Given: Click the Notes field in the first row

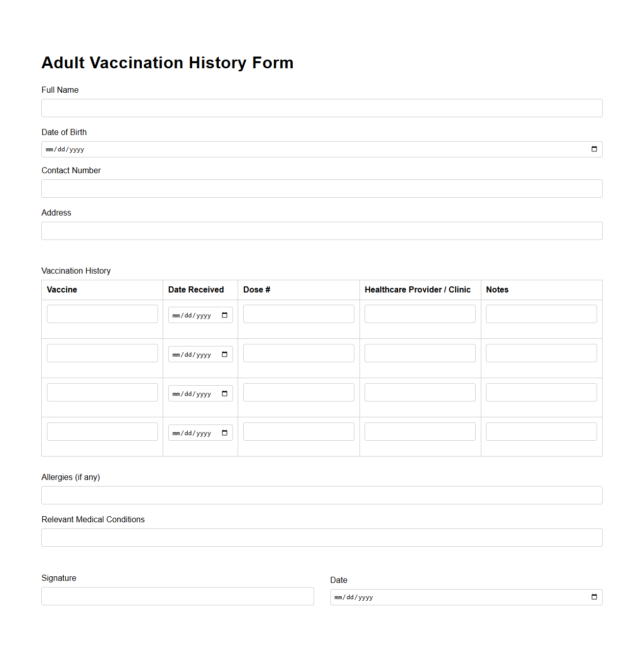Looking at the screenshot, I should tap(541, 313).
